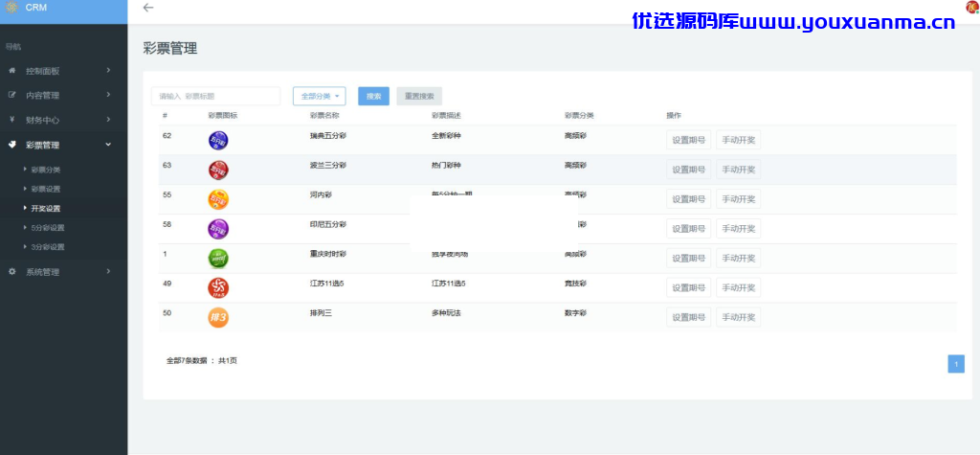Click the edit icon beside 内容管理
Viewport: 980px width, 455px height.
(11, 95)
